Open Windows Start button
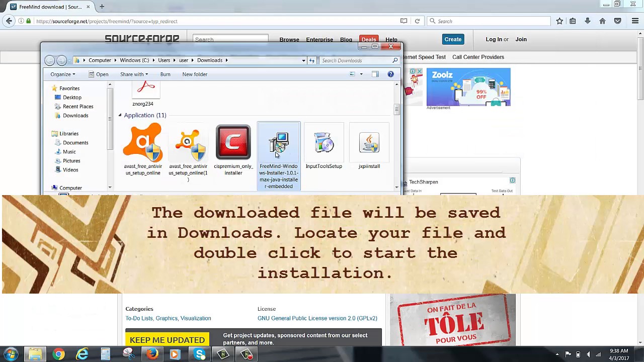The image size is (644, 362). pos(11,354)
